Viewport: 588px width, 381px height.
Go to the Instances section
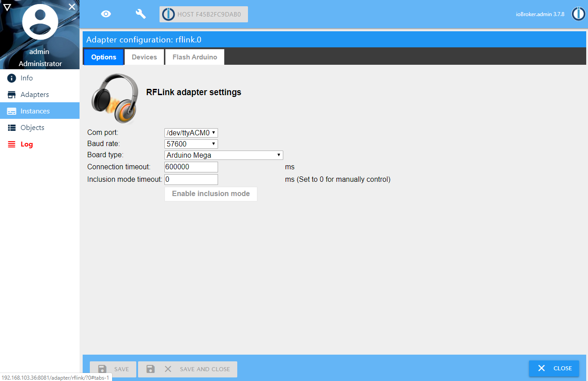click(35, 111)
